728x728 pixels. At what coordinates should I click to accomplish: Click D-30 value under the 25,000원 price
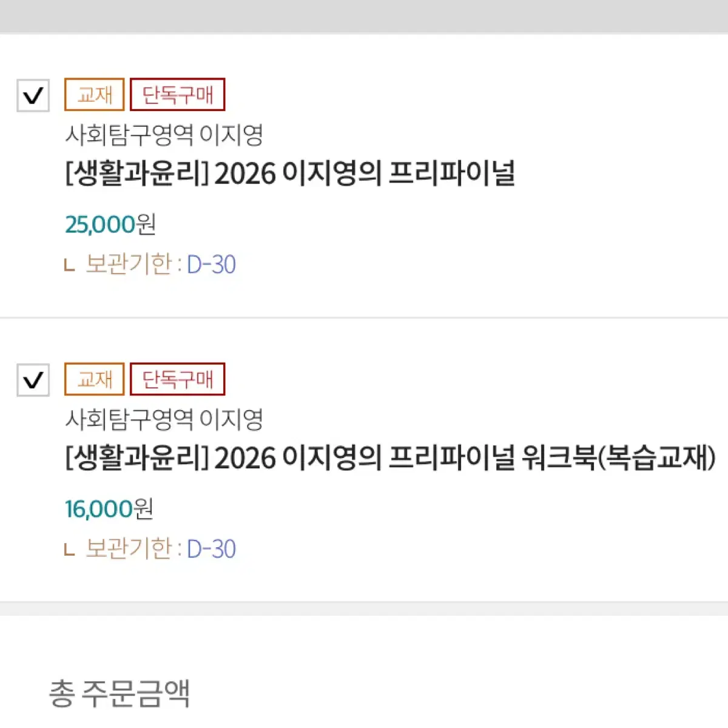[x=211, y=265]
